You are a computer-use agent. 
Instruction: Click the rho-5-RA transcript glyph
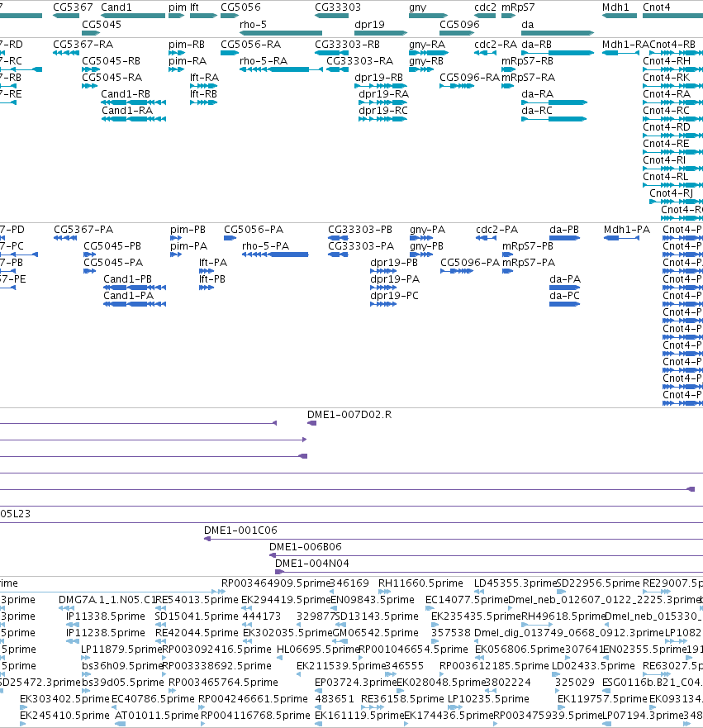coord(281,69)
